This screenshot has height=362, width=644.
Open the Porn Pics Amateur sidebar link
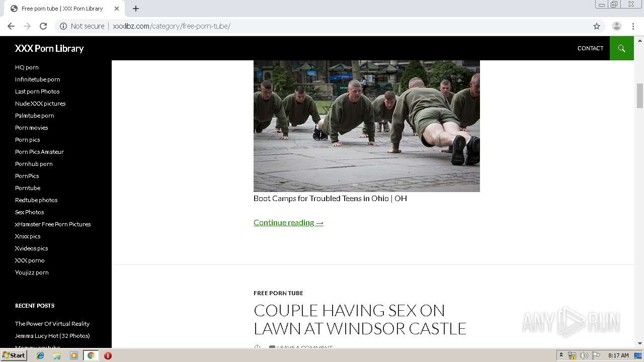(39, 152)
